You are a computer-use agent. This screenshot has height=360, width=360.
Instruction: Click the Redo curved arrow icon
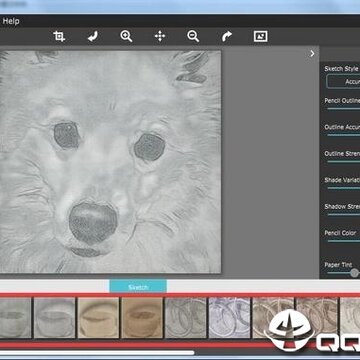point(227,36)
